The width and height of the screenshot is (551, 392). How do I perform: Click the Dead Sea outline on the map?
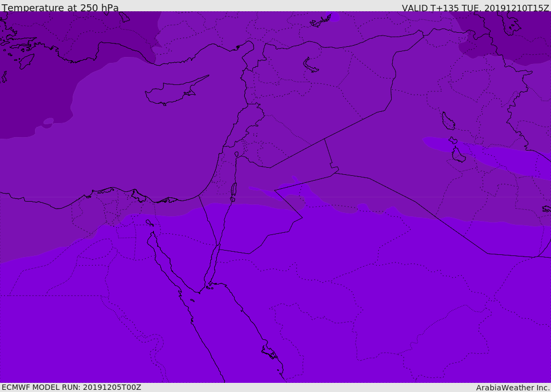(x=234, y=191)
